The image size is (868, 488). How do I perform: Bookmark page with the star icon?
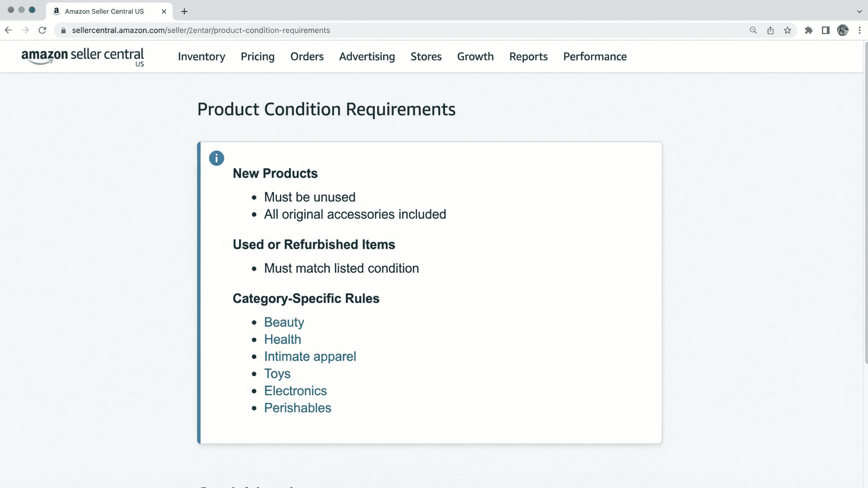[x=787, y=30]
